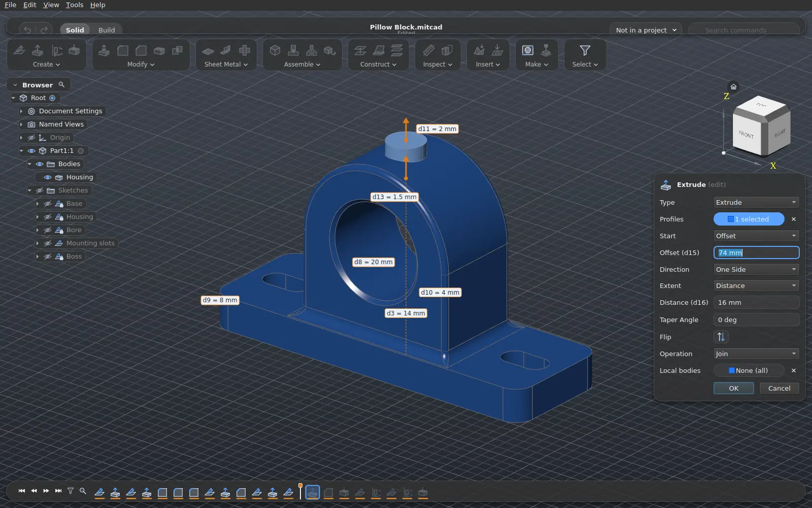Open the Operation dropdown showing Join
812x508 pixels.
click(756, 354)
